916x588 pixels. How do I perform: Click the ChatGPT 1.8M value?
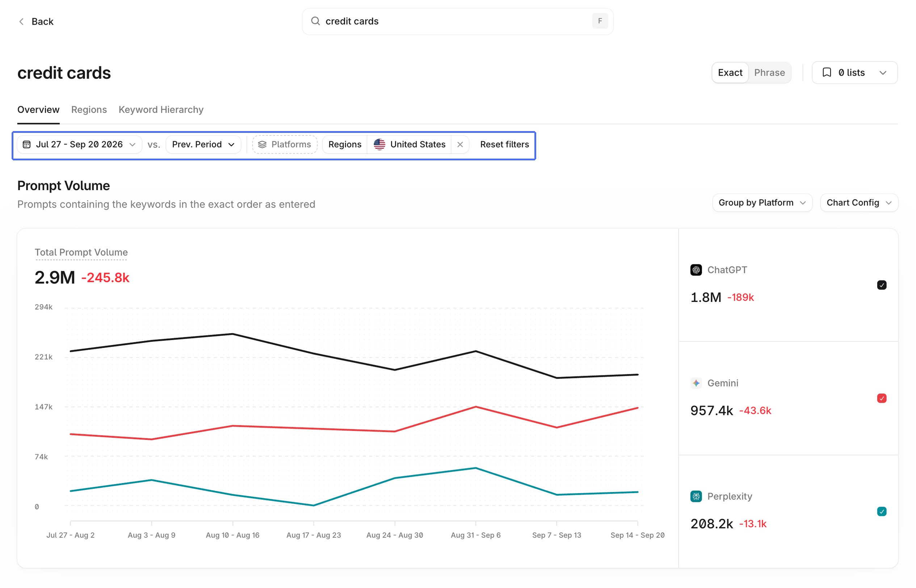(706, 297)
